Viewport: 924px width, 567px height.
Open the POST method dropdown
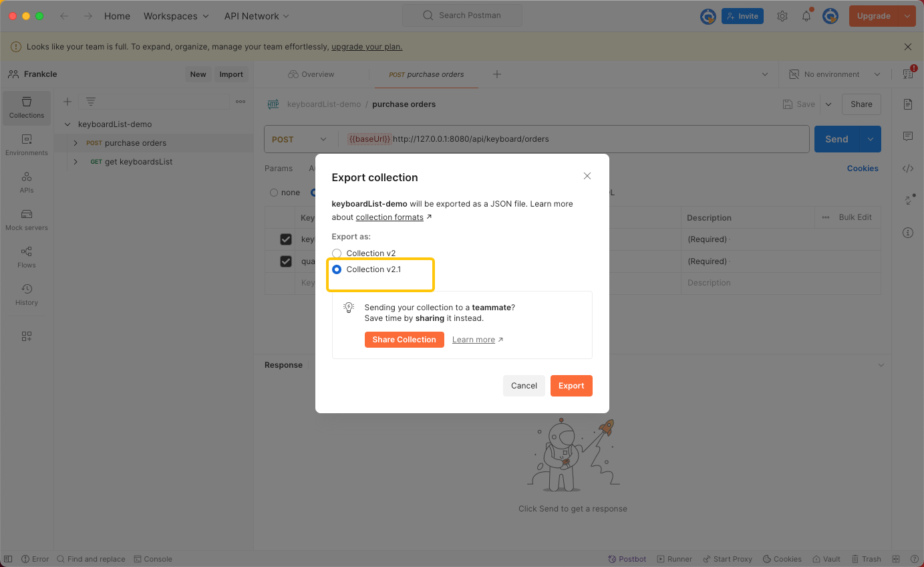(299, 139)
